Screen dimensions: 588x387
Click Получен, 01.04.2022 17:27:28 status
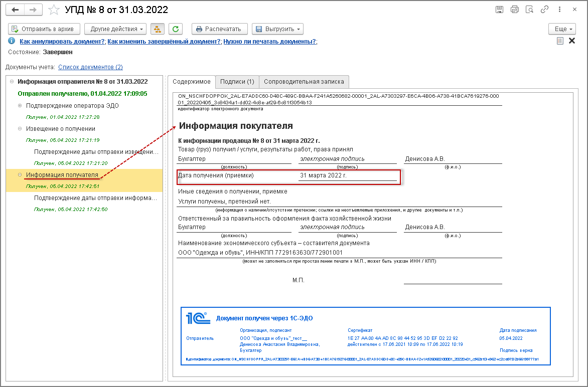[x=63, y=117]
